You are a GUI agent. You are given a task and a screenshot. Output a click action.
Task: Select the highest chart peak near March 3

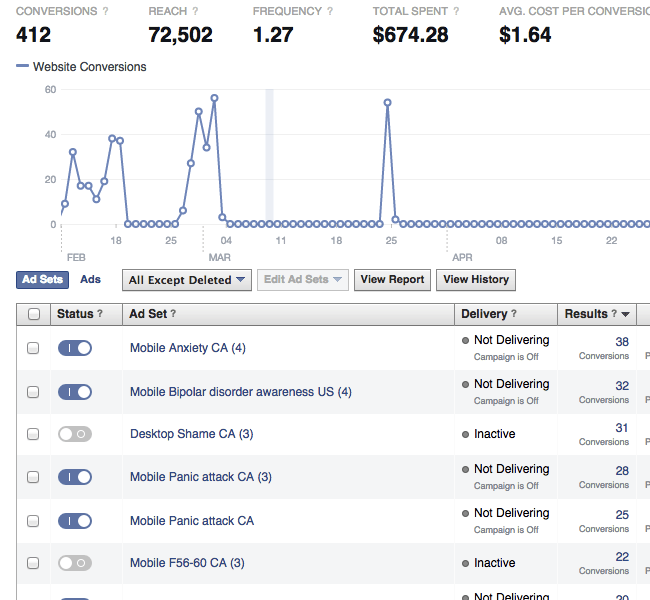pyautogui.click(x=214, y=98)
